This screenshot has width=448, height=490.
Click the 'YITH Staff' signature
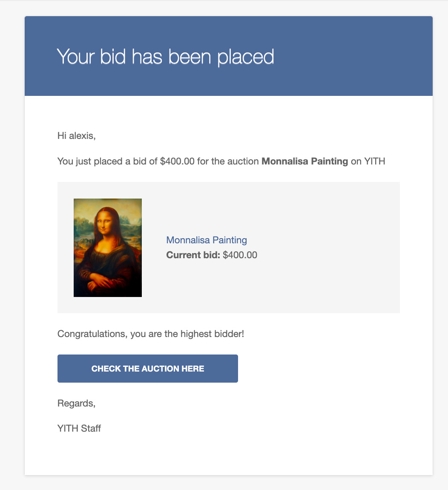point(79,428)
